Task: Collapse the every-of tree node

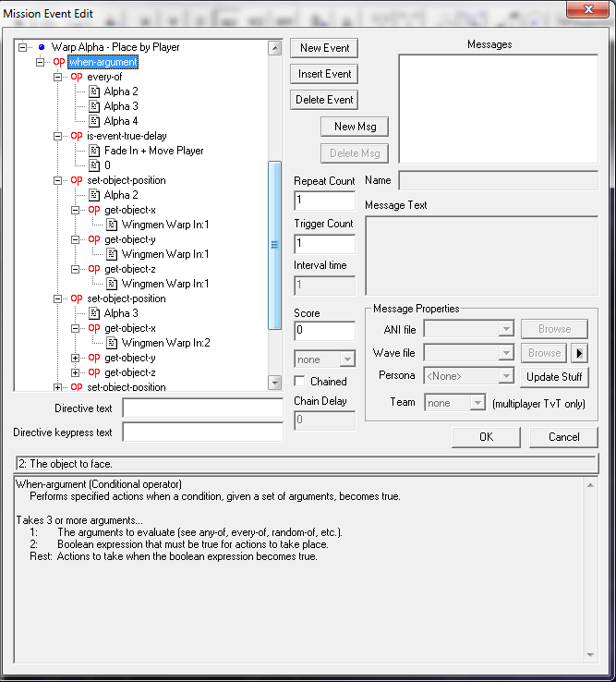Action: [x=58, y=77]
